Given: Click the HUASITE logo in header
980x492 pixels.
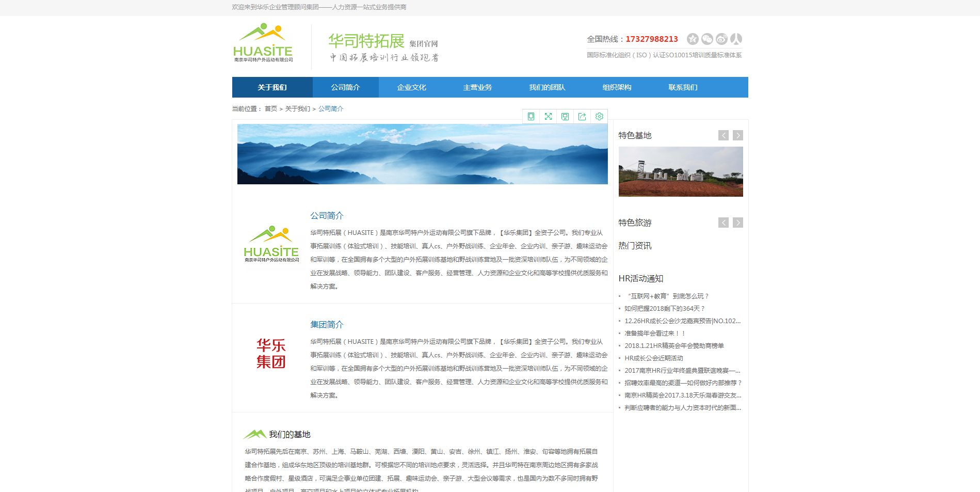Looking at the screenshot, I should 263,43.
